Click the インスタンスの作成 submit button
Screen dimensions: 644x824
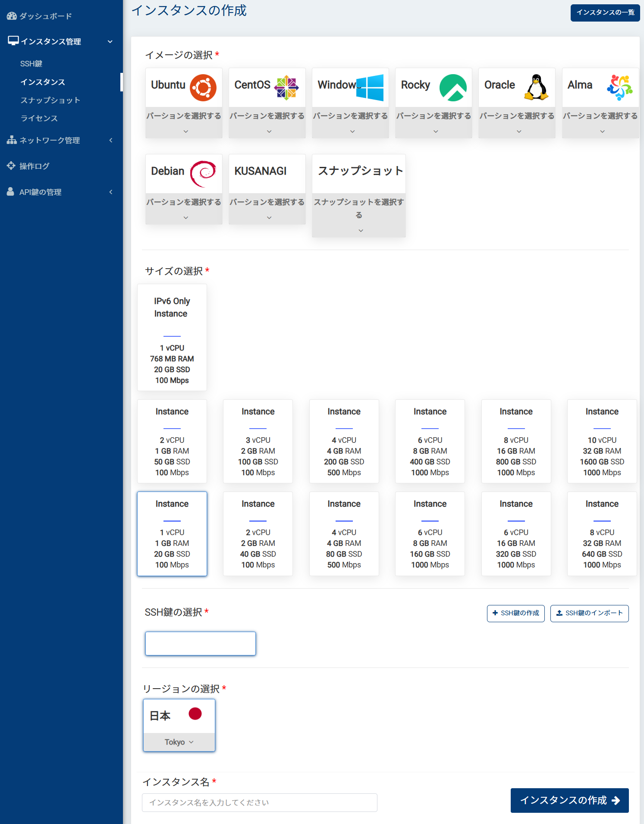pos(569,800)
